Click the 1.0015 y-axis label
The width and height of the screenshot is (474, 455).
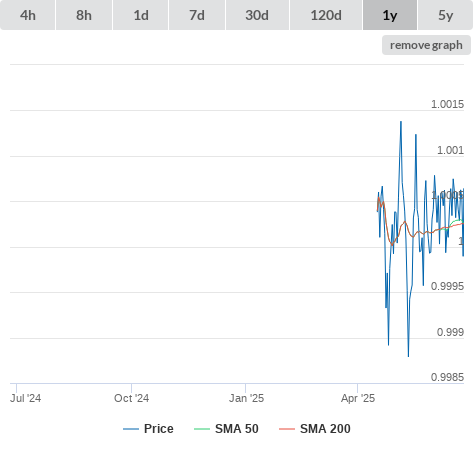(x=447, y=104)
